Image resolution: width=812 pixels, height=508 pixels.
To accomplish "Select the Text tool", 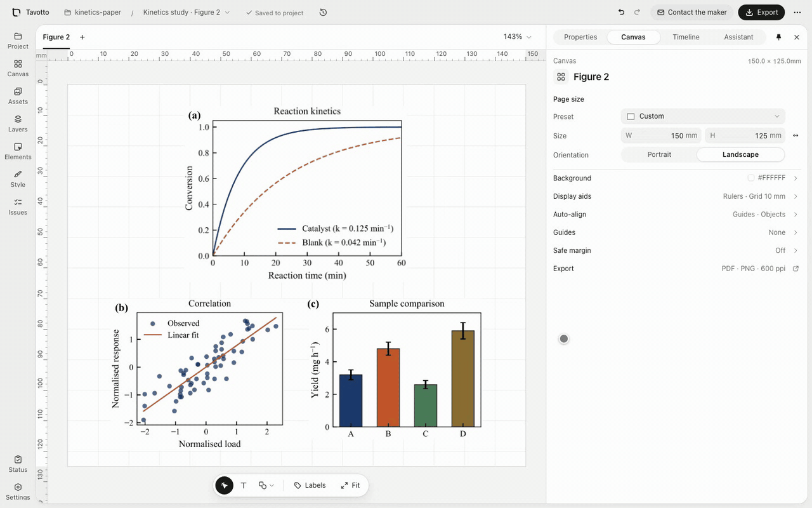I will pos(244,485).
